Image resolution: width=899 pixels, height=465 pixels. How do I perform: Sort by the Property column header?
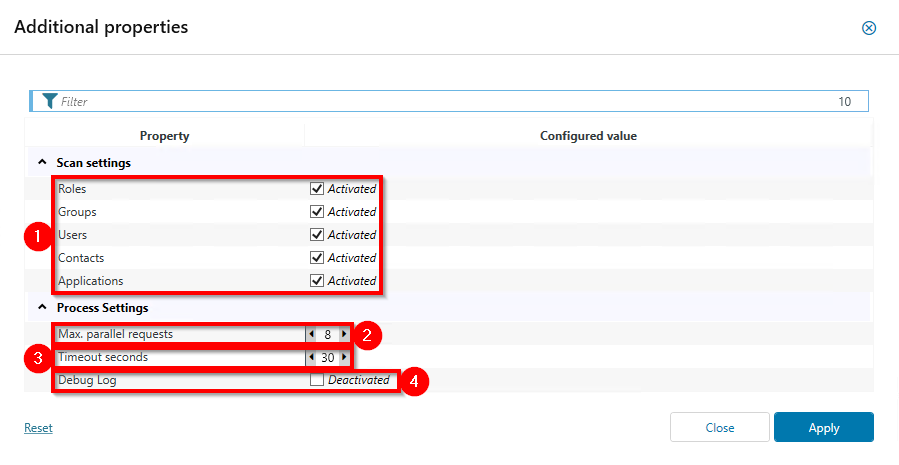pyautogui.click(x=164, y=136)
